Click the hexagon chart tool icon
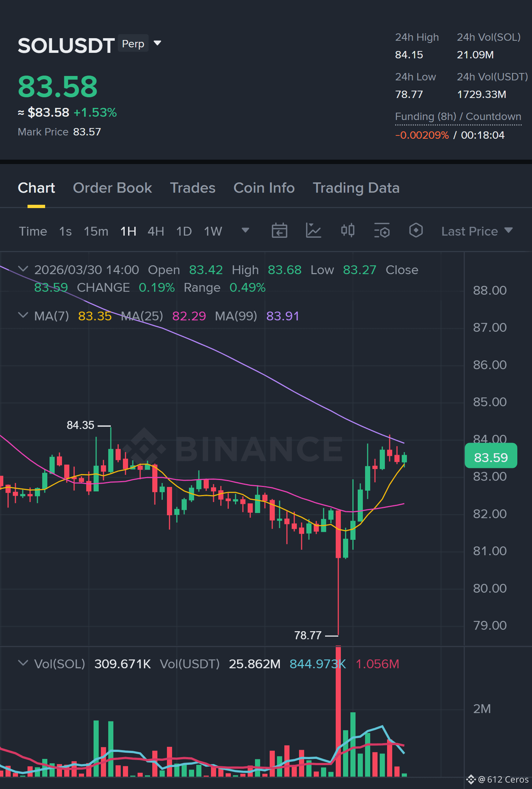The height and width of the screenshot is (789, 532). point(416,231)
